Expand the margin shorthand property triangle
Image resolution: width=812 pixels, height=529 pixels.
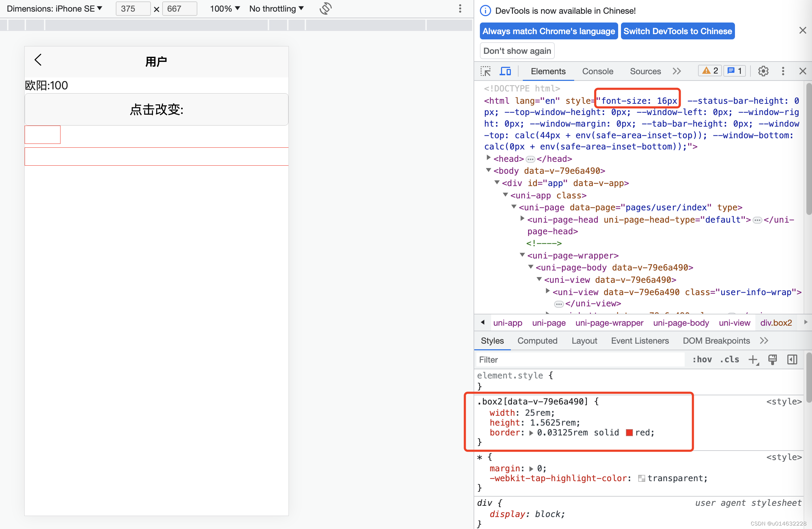(531, 469)
